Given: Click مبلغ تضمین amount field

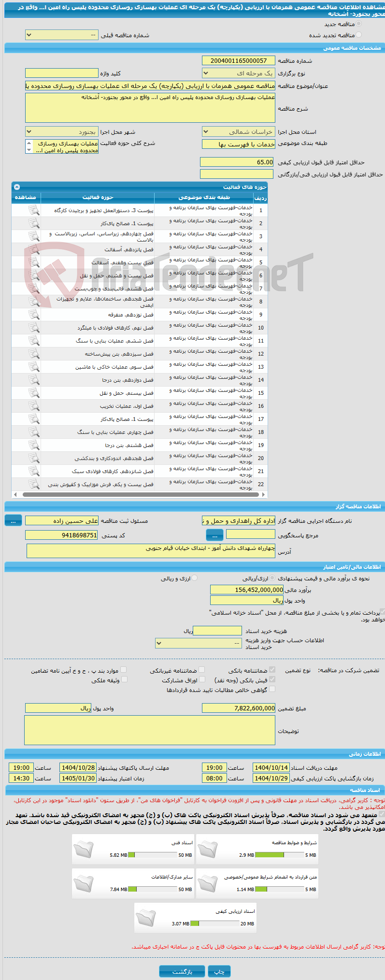Looking at the screenshot, I should [x=239, y=708].
